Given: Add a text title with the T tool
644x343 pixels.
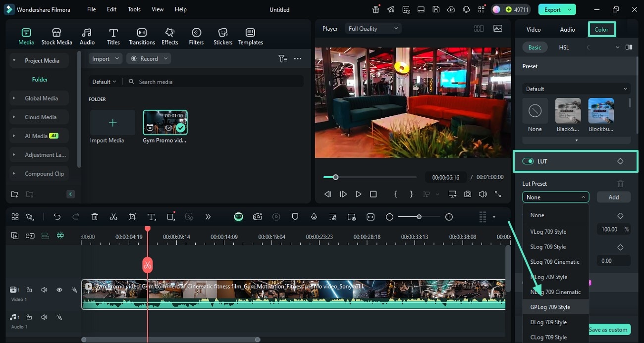Looking at the screenshot, I should pos(152,217).
